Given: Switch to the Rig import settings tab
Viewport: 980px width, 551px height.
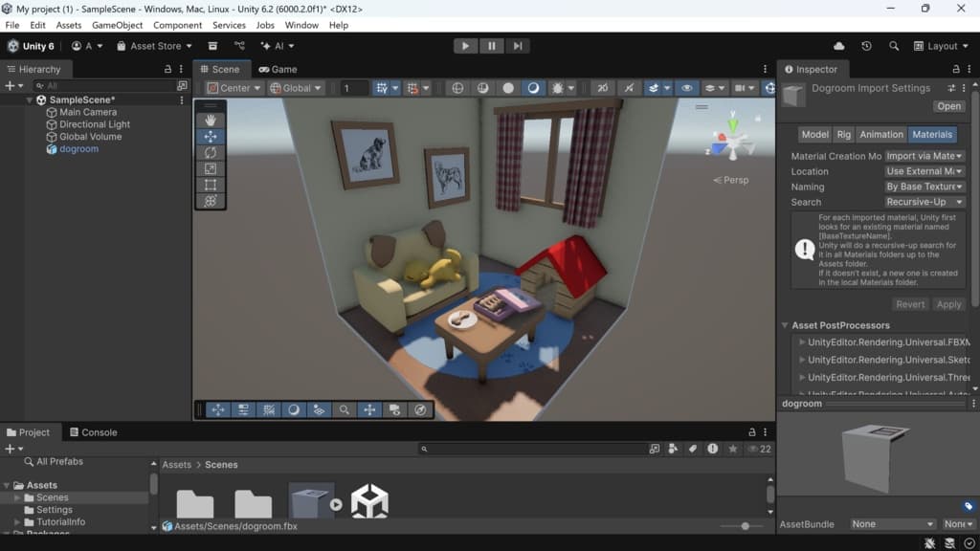Looking at the screenshot, I should point(843,135).
